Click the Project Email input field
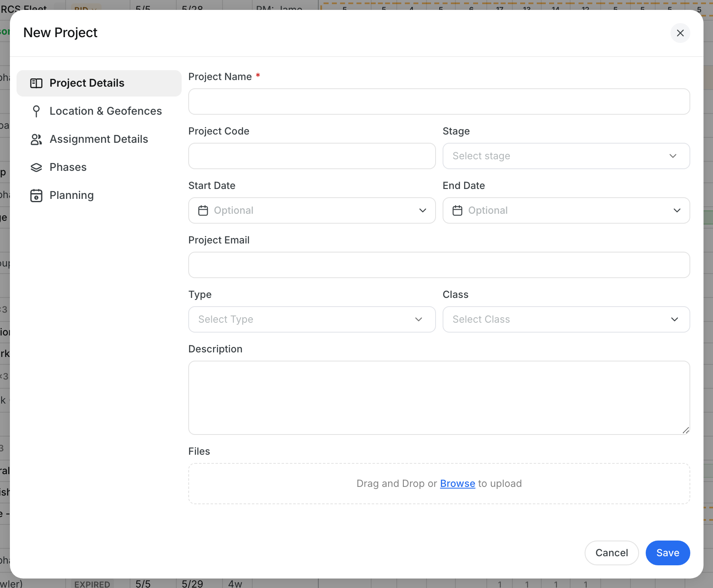Viewport: 713px width, 588px height. 439,265
